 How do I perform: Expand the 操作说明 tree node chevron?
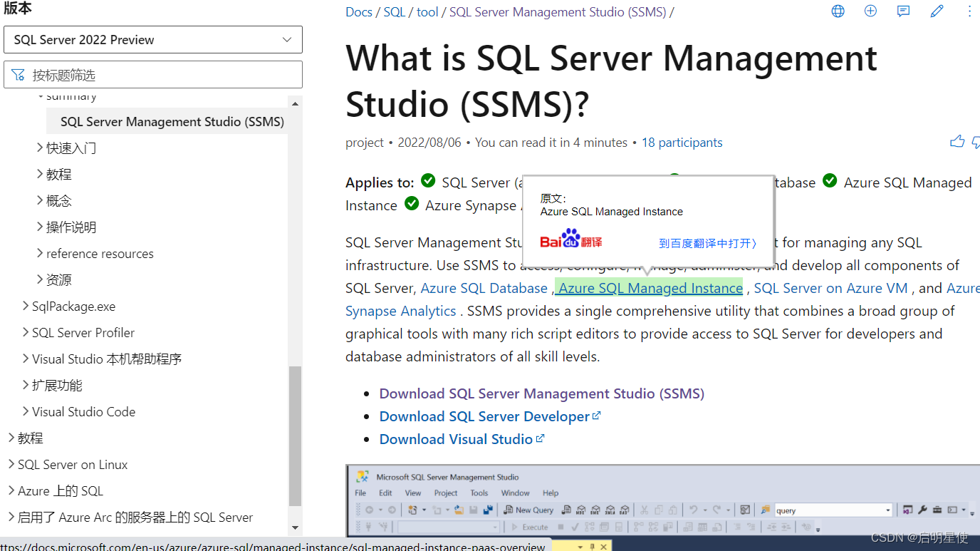tap(40, 227)
